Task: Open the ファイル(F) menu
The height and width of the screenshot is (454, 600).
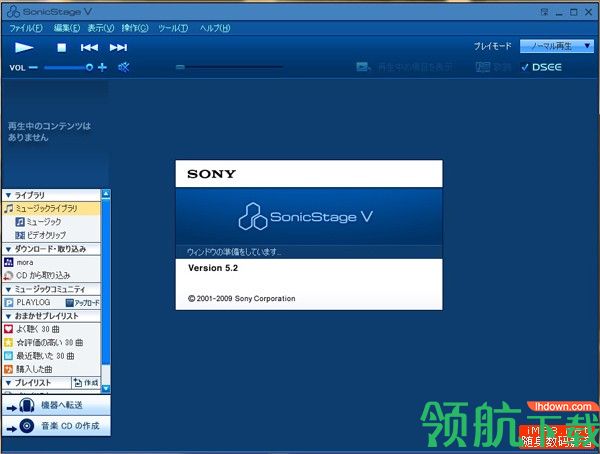Action: pos(26,28)
